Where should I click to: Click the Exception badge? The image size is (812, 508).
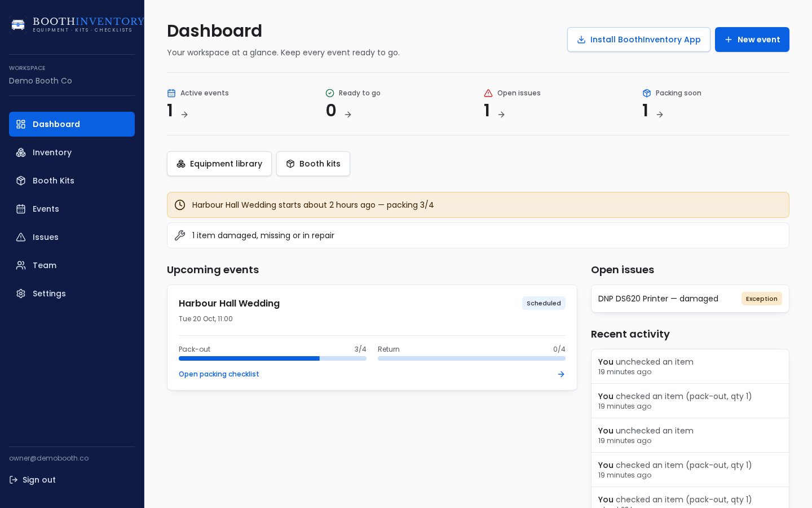(x=761, y=299)
